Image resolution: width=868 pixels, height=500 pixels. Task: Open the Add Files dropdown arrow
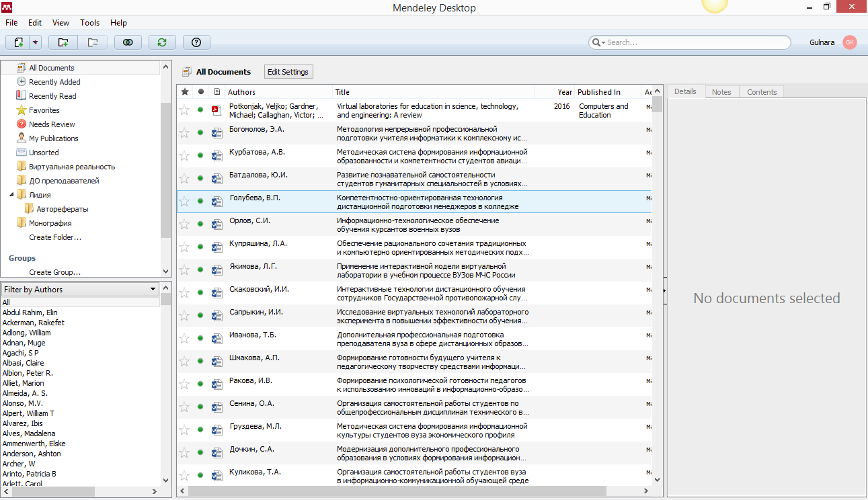coord(36,42)
